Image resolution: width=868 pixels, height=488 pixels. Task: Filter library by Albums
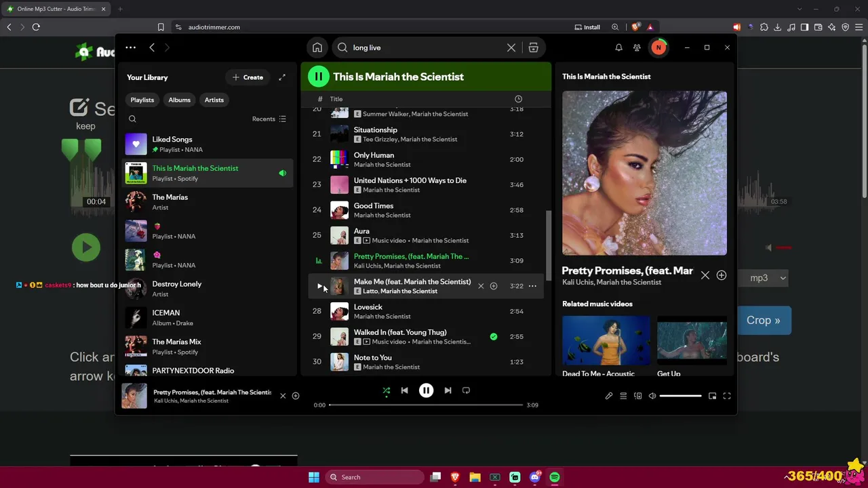180,100
